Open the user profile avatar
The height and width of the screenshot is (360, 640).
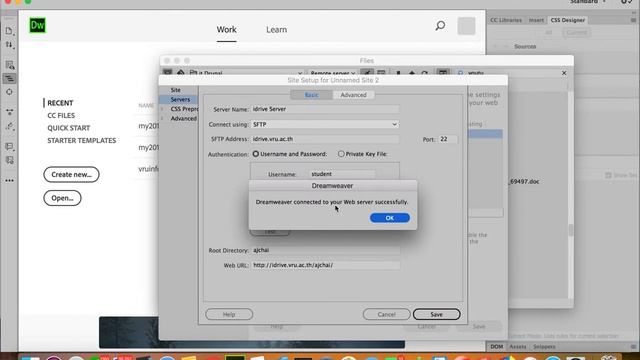(466, 26)
